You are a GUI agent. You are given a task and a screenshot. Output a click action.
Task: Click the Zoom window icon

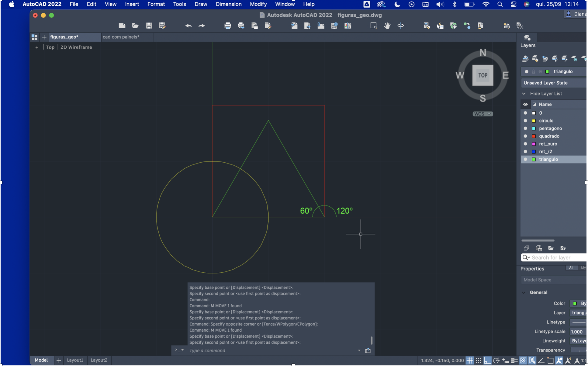[x=373, y=26]
